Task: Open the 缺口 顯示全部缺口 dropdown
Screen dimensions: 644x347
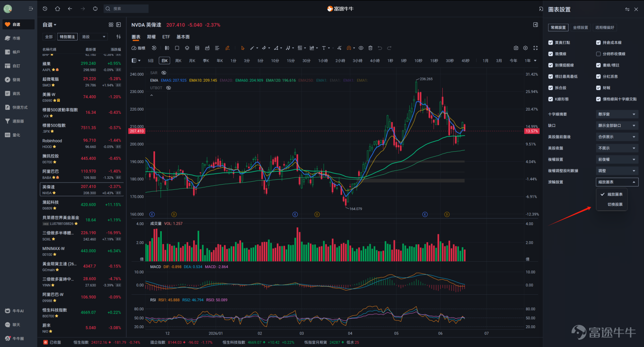Action: pos(617,125)
